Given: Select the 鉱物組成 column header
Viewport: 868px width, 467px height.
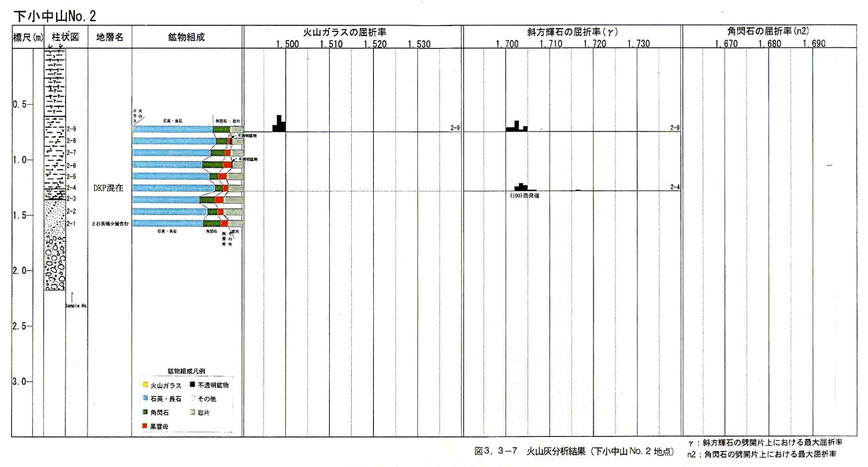Looking at the screenshot, I should [x=186, y=37].
